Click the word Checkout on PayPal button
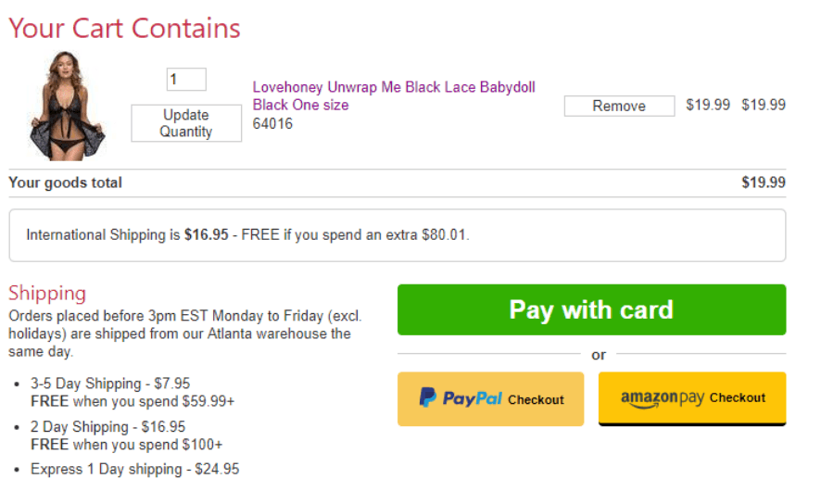 click(x=536, y=399)
